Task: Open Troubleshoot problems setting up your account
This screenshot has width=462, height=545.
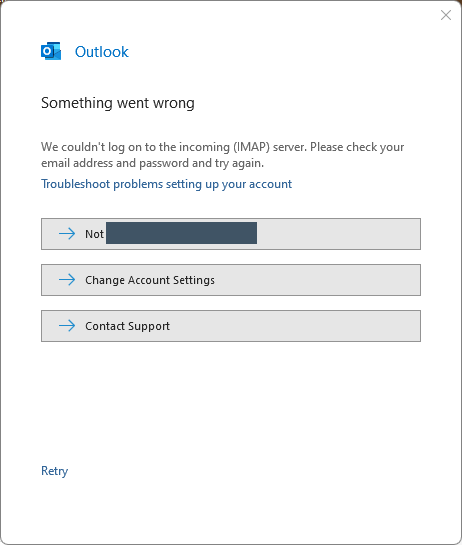Action: [167, 184]
